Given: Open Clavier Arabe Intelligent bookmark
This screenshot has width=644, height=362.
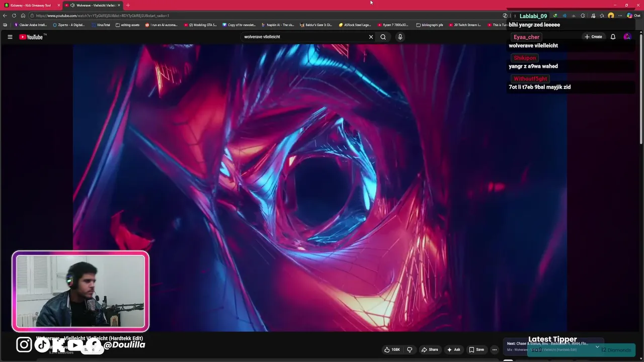Looking at the screenshot, I should 31,25.
